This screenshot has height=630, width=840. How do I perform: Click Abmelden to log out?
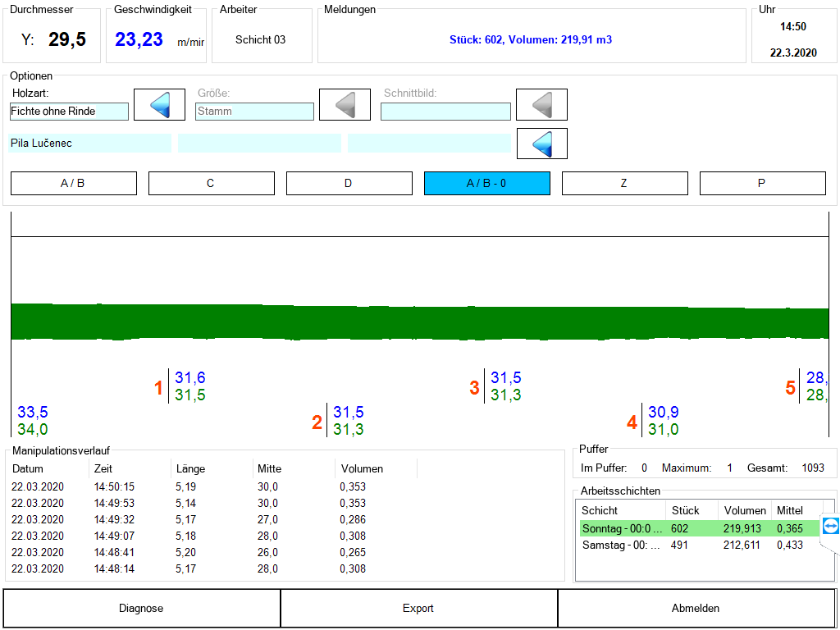point(696,608)
